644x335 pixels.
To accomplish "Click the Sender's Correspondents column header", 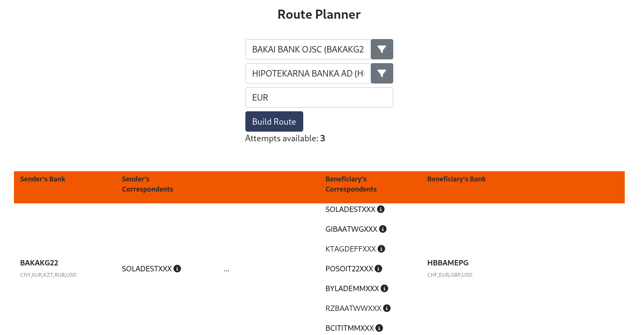I will (147, 184).
